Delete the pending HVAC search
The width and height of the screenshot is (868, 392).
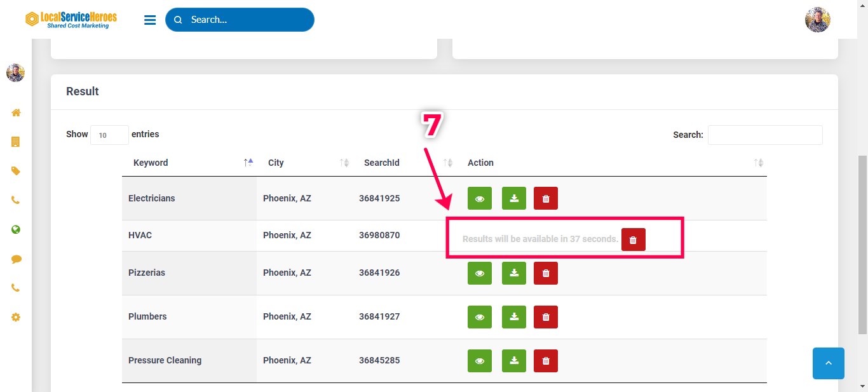point(633,240)
